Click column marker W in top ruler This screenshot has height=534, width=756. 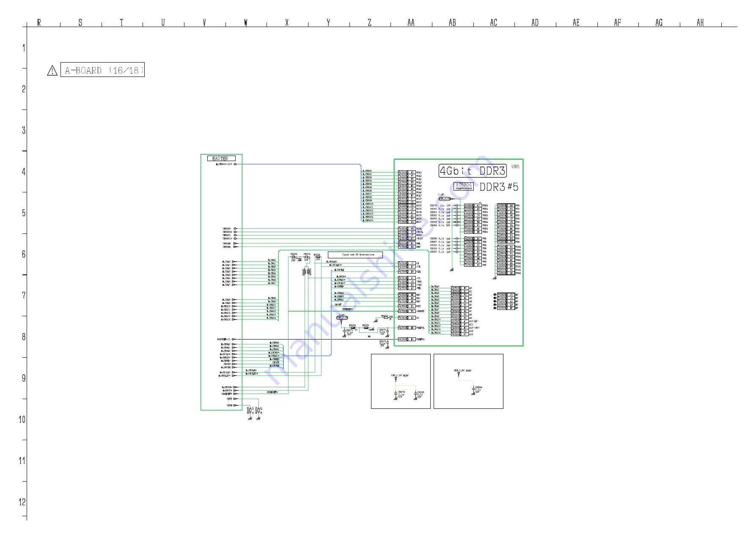pyautogui.click(x=245, y=22)
